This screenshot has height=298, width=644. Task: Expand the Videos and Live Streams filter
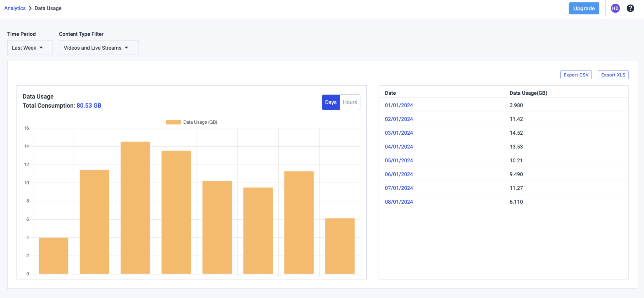pos(98,48)
